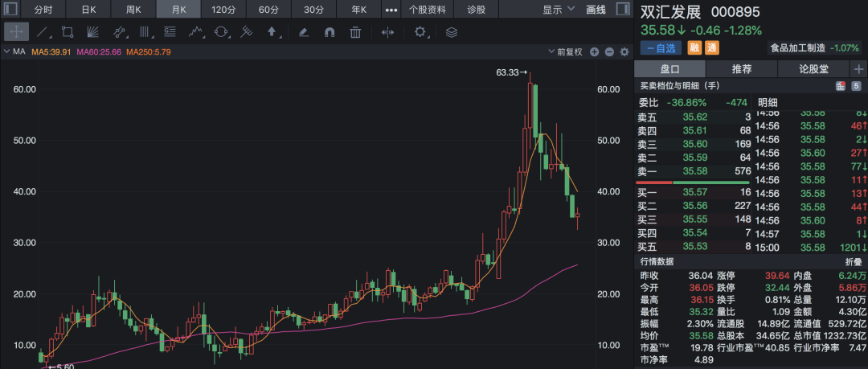Select the crosshair move cursor tool
Screen dimensions: 868x369
pos(16,32)
